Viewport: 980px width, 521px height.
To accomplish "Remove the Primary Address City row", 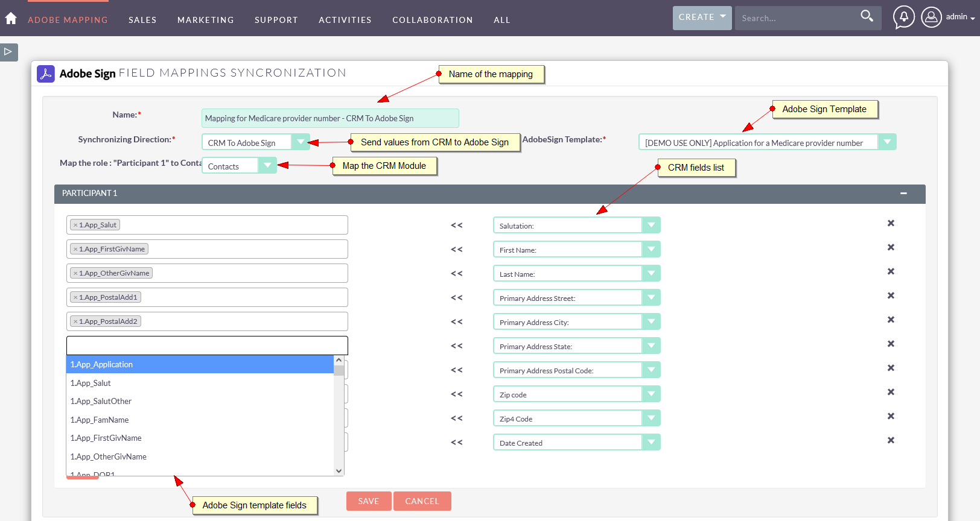I will pos(891,320).
